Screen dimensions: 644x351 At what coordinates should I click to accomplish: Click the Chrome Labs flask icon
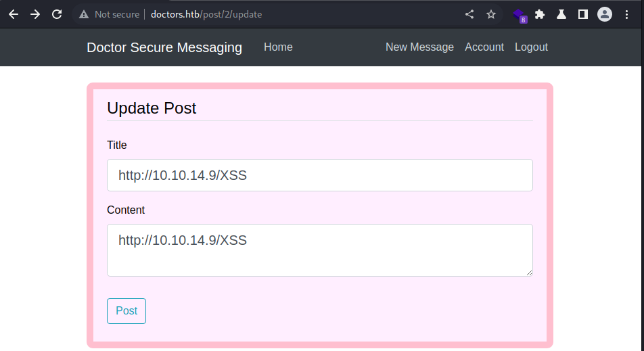pos(561,14)
